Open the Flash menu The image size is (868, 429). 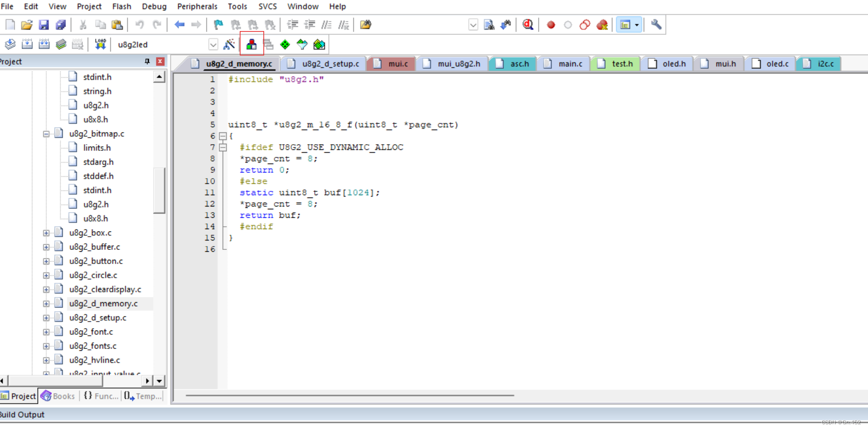pos(122,7)
